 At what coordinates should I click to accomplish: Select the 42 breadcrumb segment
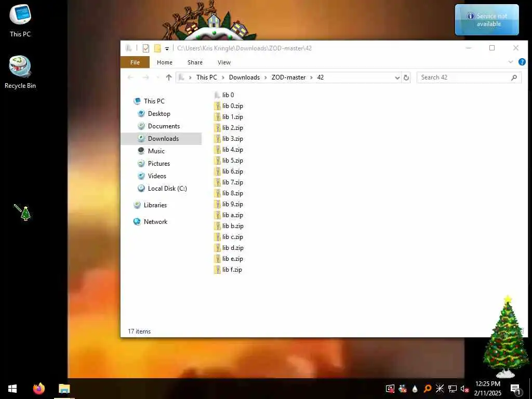[x=320, y=77]
